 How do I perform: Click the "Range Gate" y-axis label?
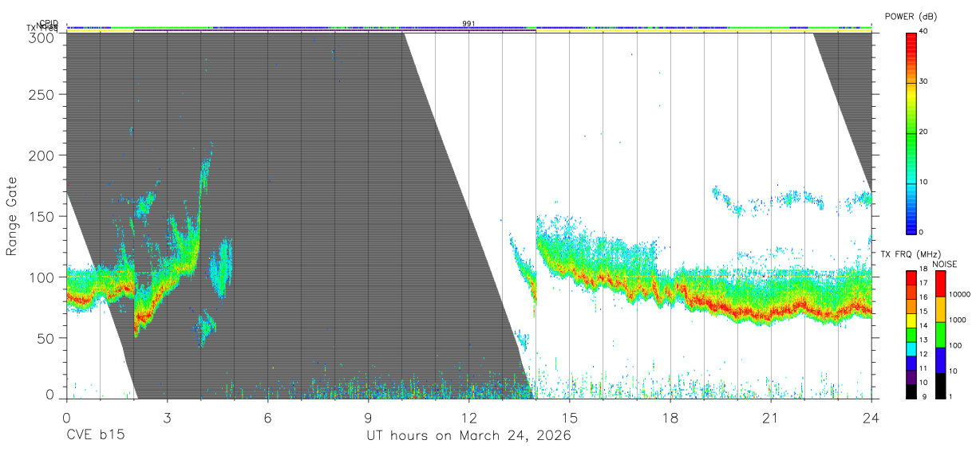(12, 217)
